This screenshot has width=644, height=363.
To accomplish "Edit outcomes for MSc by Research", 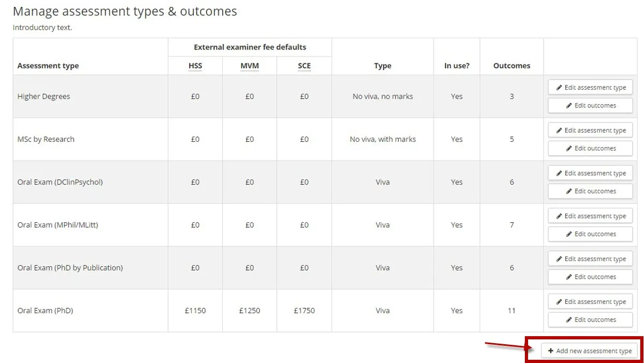I will (x=590, y=148).
